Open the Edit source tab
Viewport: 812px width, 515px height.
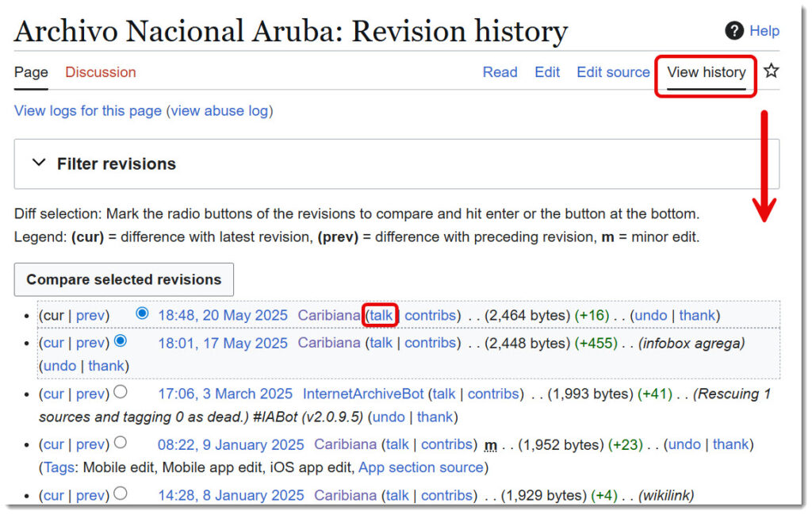[613, 72]
